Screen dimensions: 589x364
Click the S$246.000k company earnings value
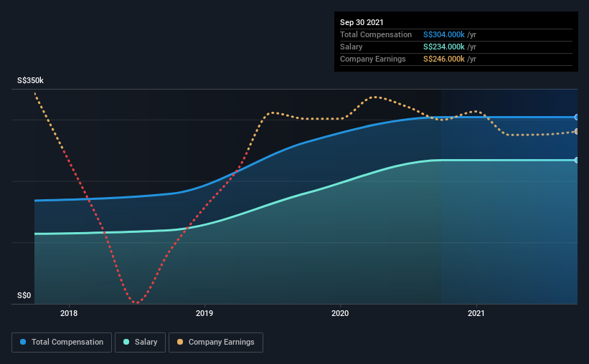443,59
